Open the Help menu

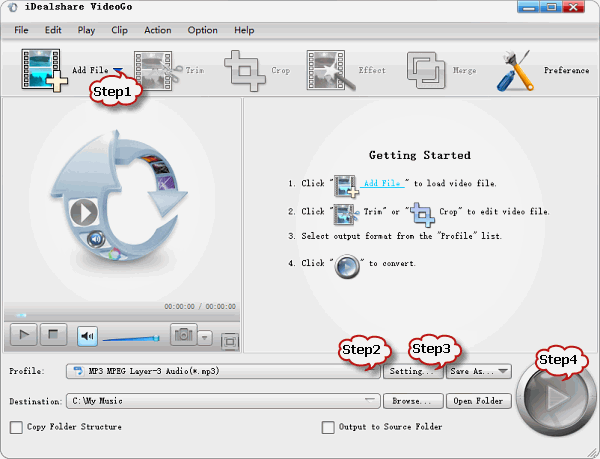tap(244, 30)
